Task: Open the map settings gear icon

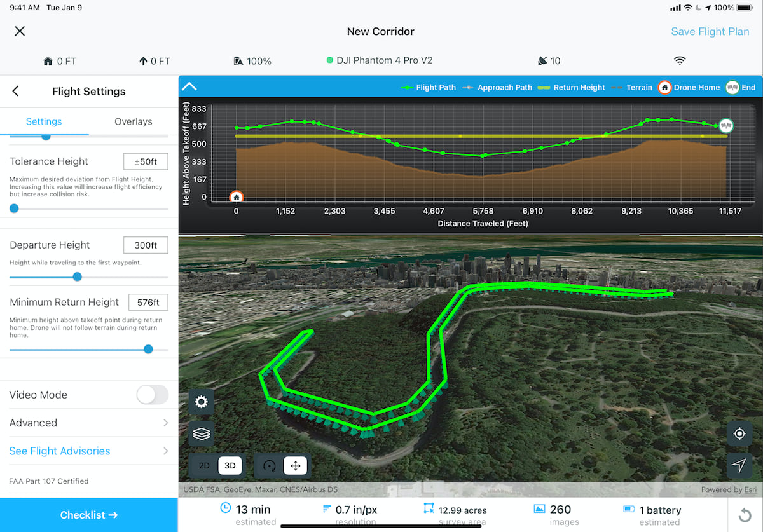Action: point(201,402)
